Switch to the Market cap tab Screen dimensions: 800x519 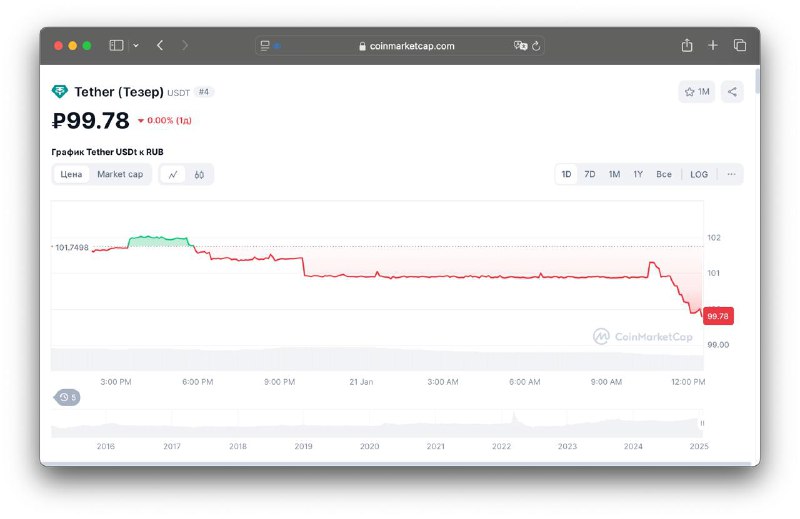[x=120, y=175]
